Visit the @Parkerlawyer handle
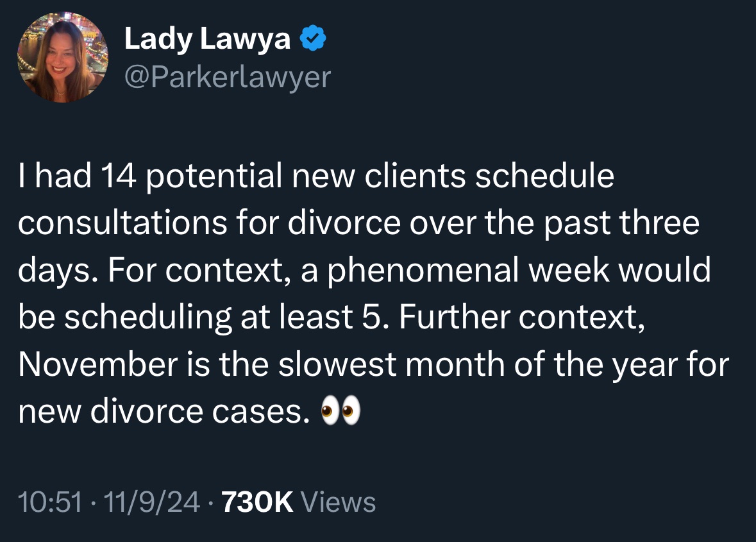The height and width of the screenshot is (542, 756). click(x=228, y=77)
